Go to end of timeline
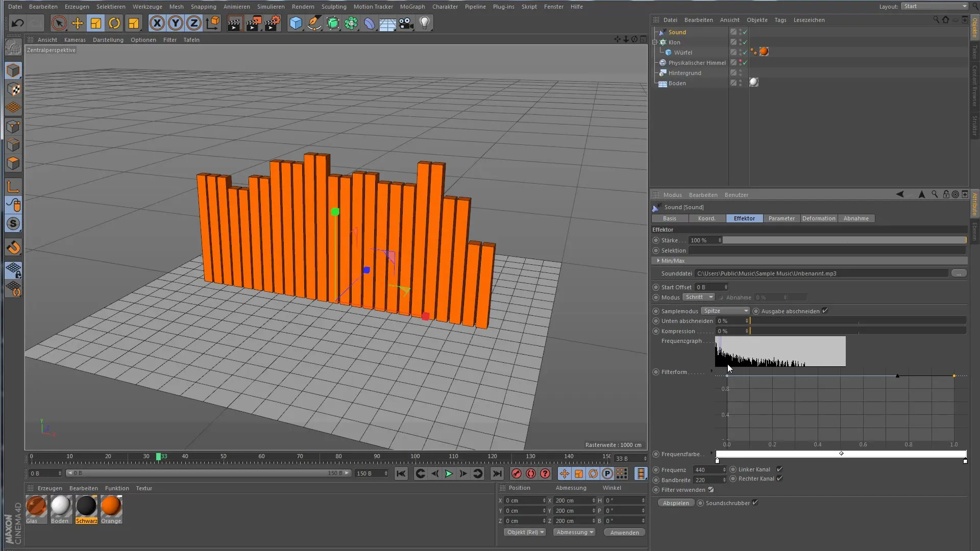Screen dimensions: 980x551 pos(497,473)
